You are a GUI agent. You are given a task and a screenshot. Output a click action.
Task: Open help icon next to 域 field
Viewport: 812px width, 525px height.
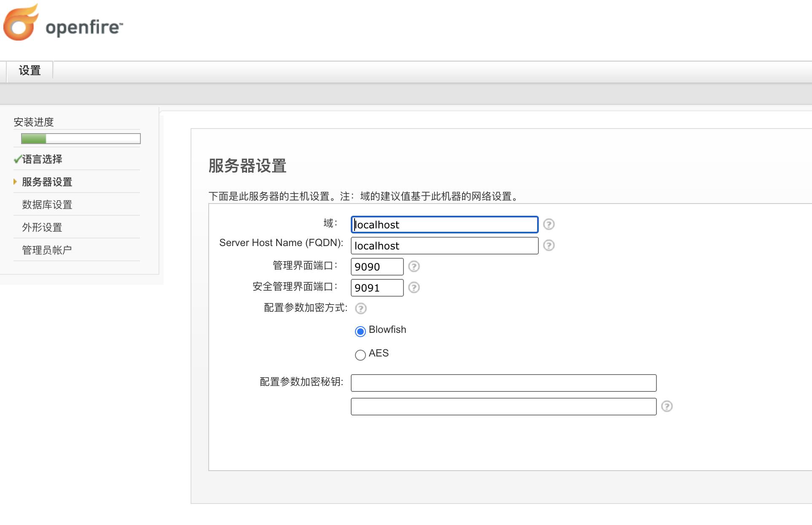coord(549,224)
